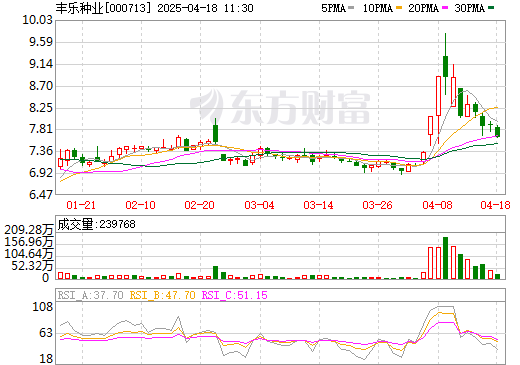520x365 pixels.
Task: Click the RSI_A:37.70 indicator label
Action: pos(90,295)
